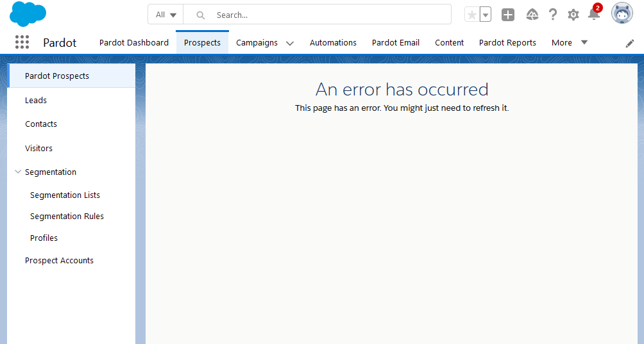Image resolution: width=644 pixels, height=344 pixels.
Task: Open the user profile avatar
Action: click(622, 13)
